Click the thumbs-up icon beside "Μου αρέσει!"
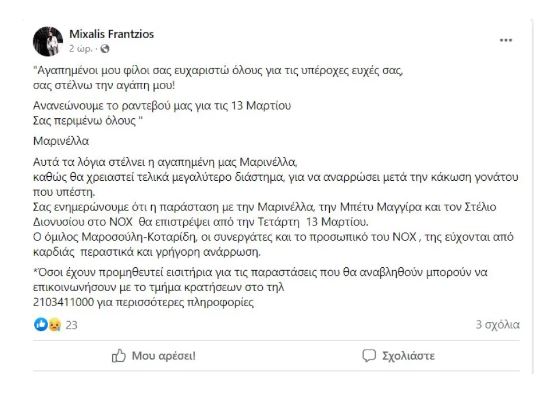This screenshot has height=404, width=553. 118,356
